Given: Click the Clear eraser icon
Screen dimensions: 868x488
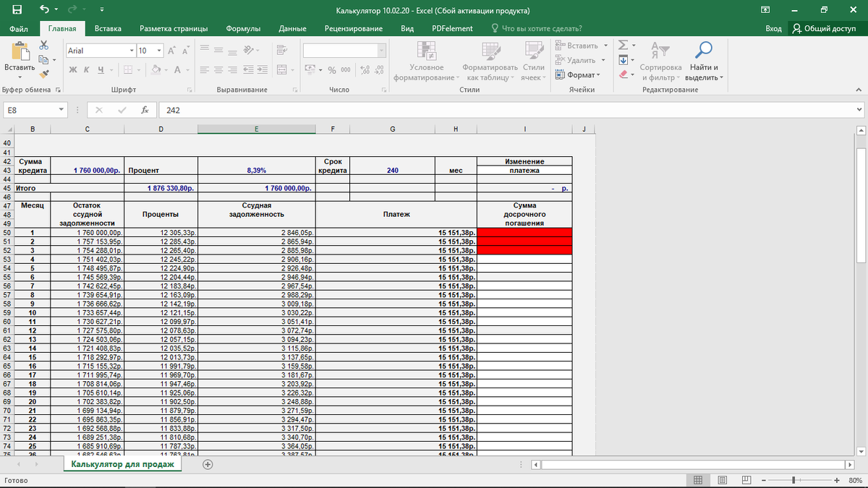Looking at the screenshot, I should [x=623, y=74].
